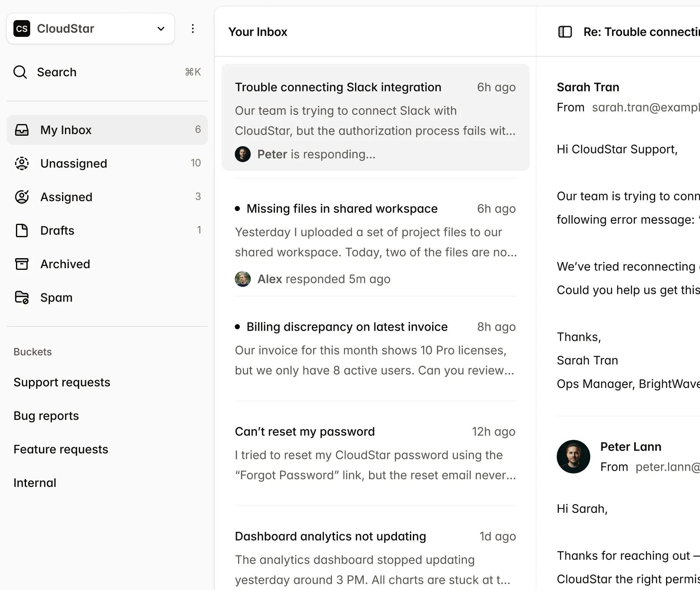Viewport: 700px width, 590px height.
Task: Click Alex's avatar in Missing files thread
Action: 242,279
